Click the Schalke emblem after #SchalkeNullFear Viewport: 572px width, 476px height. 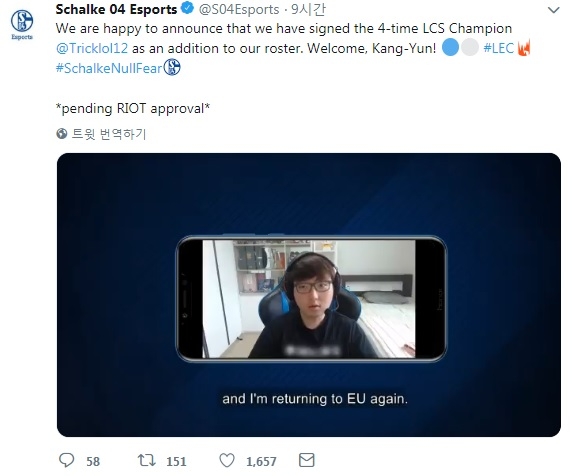[172, 67]
